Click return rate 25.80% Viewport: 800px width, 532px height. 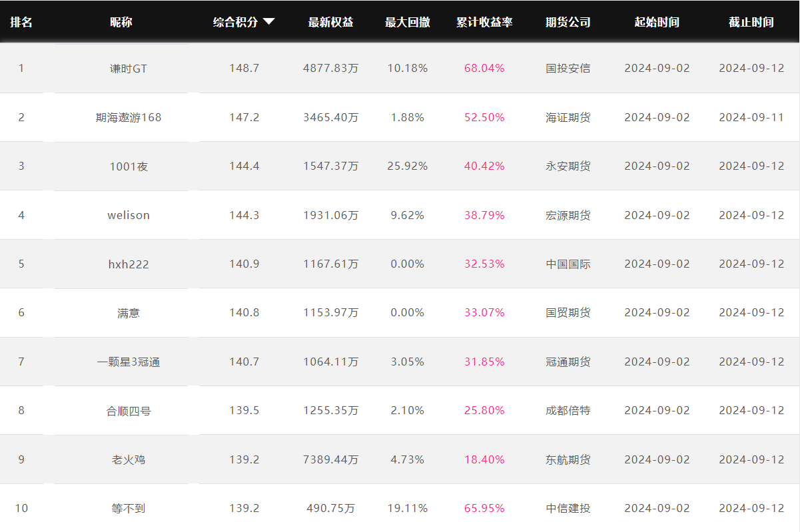(x=484, y=410)
